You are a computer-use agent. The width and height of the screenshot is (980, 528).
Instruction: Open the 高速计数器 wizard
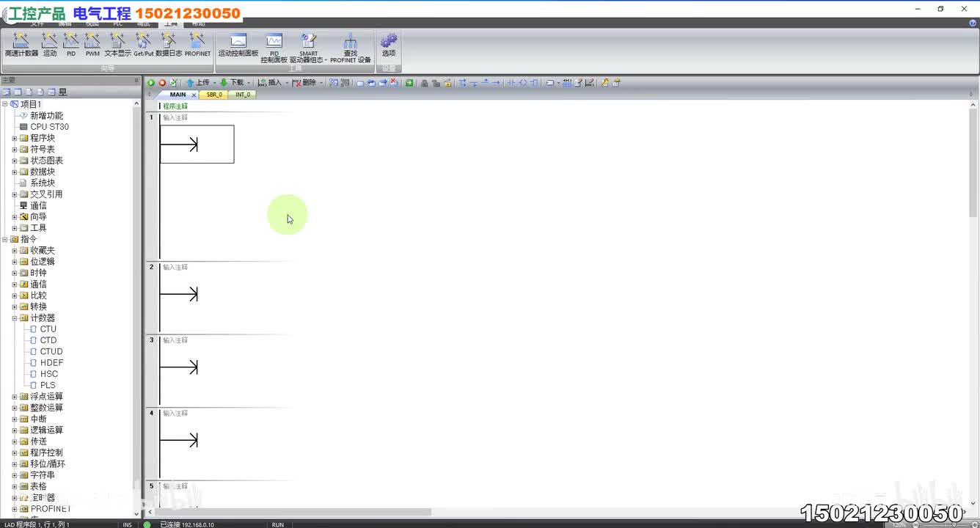tap(21, 45)
